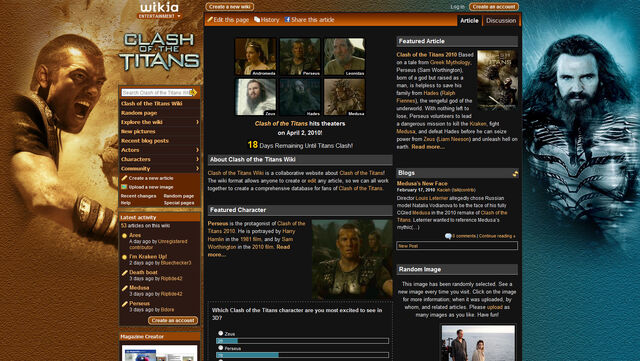This screenshot has height=361, width=640.
Task: Click the pencil icon next to Medusa activity
Action: pos(124,288)
